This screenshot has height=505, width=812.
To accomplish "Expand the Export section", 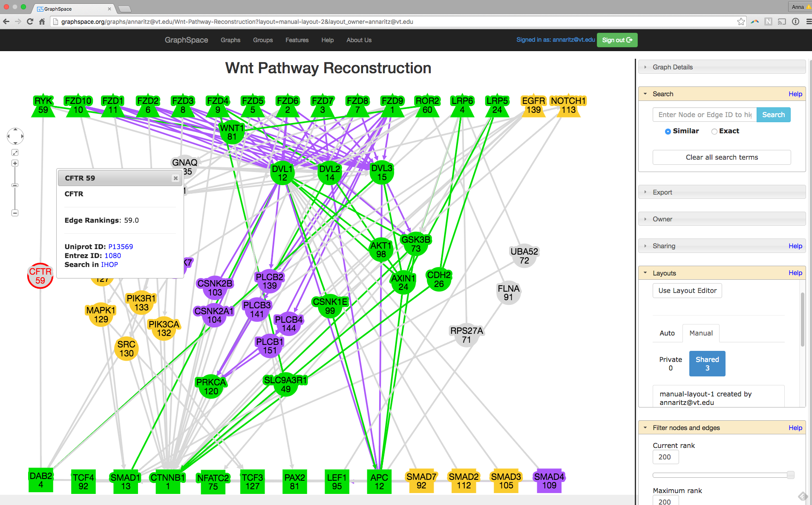I will click(662, 192).
